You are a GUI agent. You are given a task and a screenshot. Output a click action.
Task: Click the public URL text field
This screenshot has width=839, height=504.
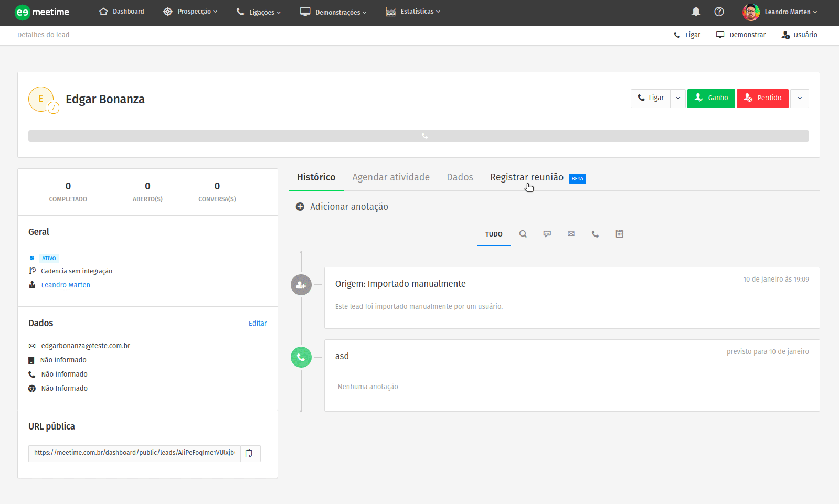pos(134,453)
